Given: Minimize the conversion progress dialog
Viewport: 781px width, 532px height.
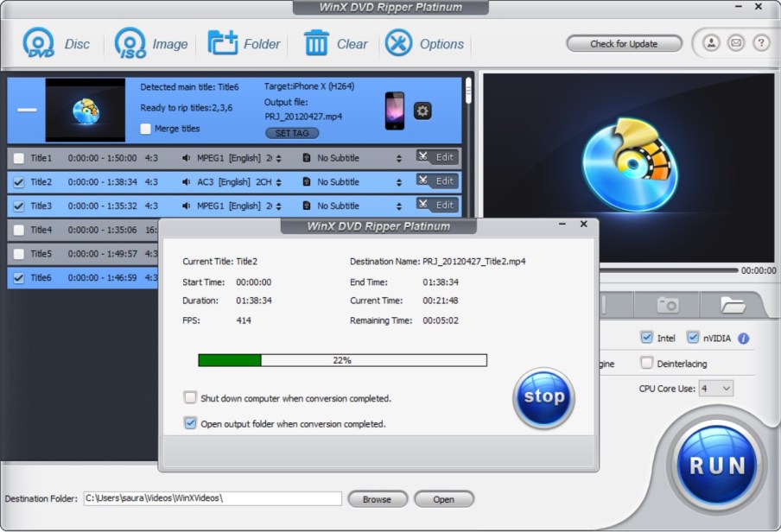Looking at the screenshot, I should coord(562,225).
